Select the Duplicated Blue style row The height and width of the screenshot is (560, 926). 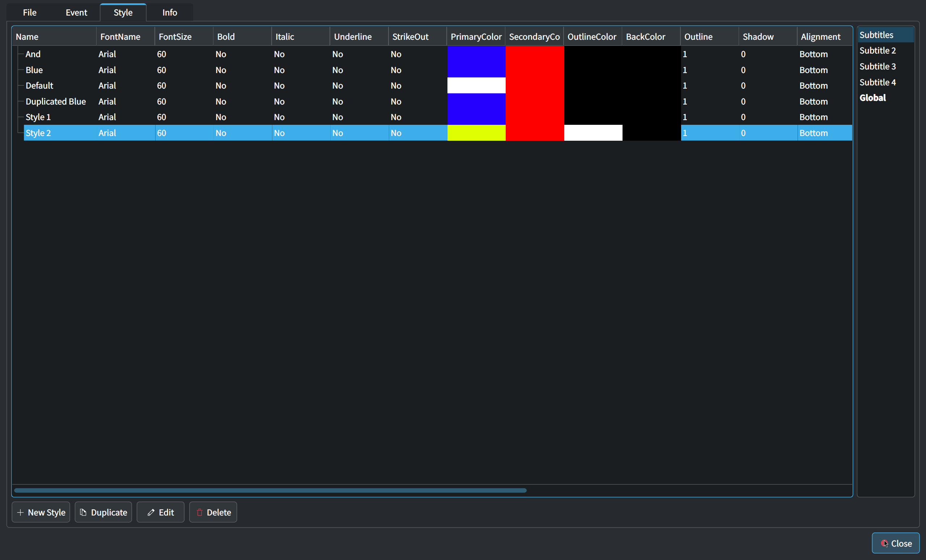click(56, 102)
